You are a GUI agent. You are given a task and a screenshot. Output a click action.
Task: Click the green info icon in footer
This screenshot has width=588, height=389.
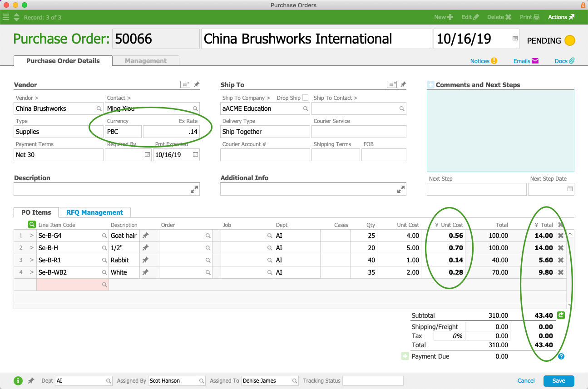18,381
